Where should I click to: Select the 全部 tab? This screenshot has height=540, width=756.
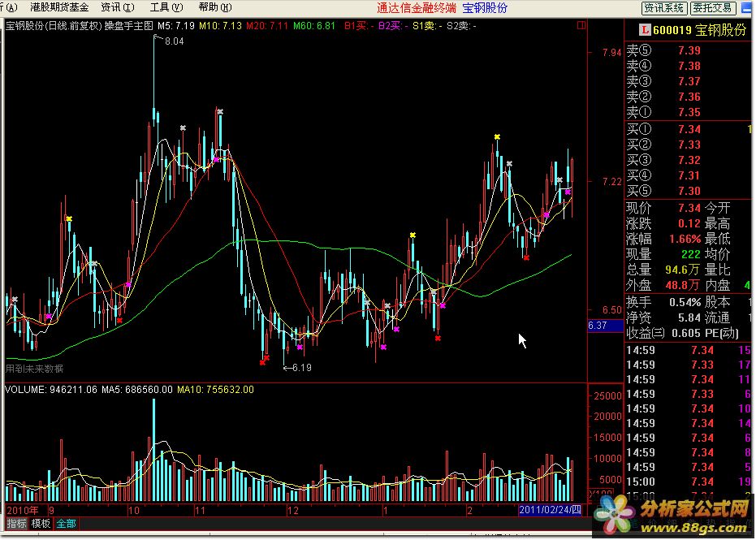tap(66, 524)
